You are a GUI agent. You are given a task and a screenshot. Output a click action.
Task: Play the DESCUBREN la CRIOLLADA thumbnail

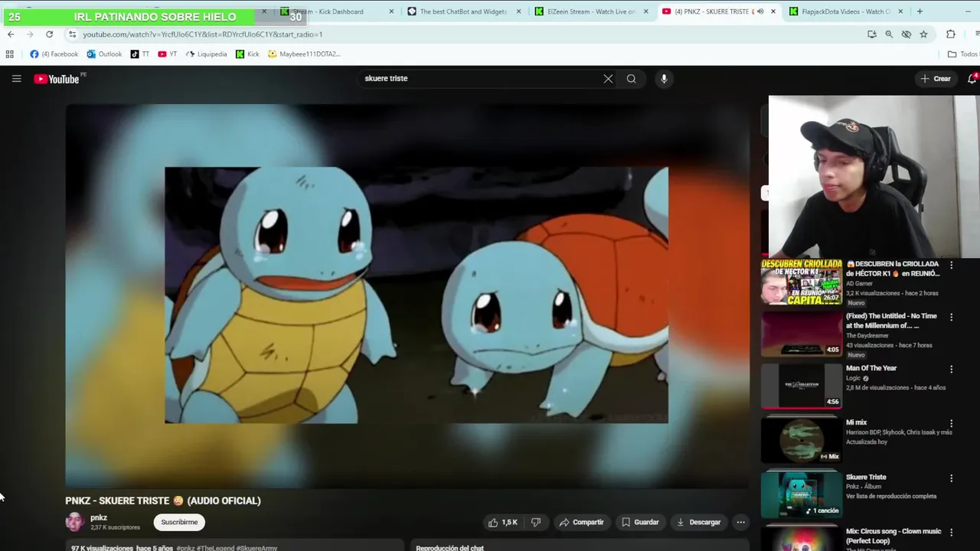802,282
